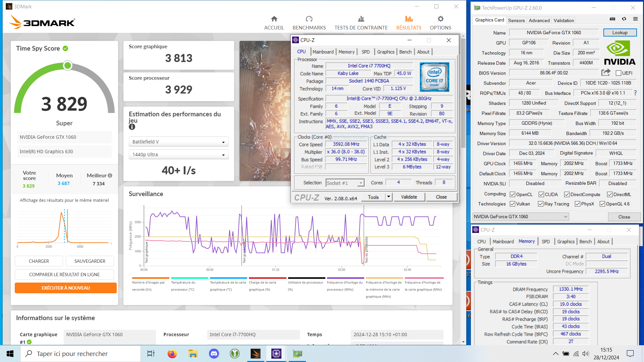Image resolution: width=644 pixels, height=362 pixels.
Task: Click the CHARGER button
Action: pyautogui.click(x=39, y=261)
